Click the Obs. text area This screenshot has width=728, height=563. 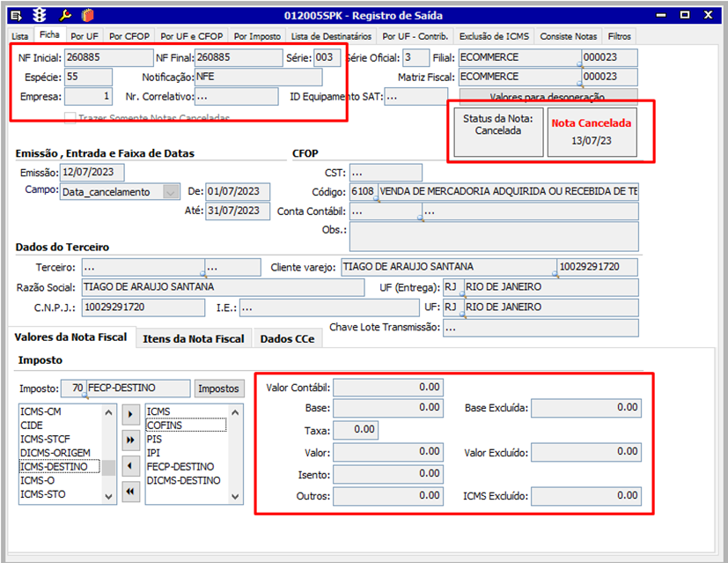click(x=494, y=236)
